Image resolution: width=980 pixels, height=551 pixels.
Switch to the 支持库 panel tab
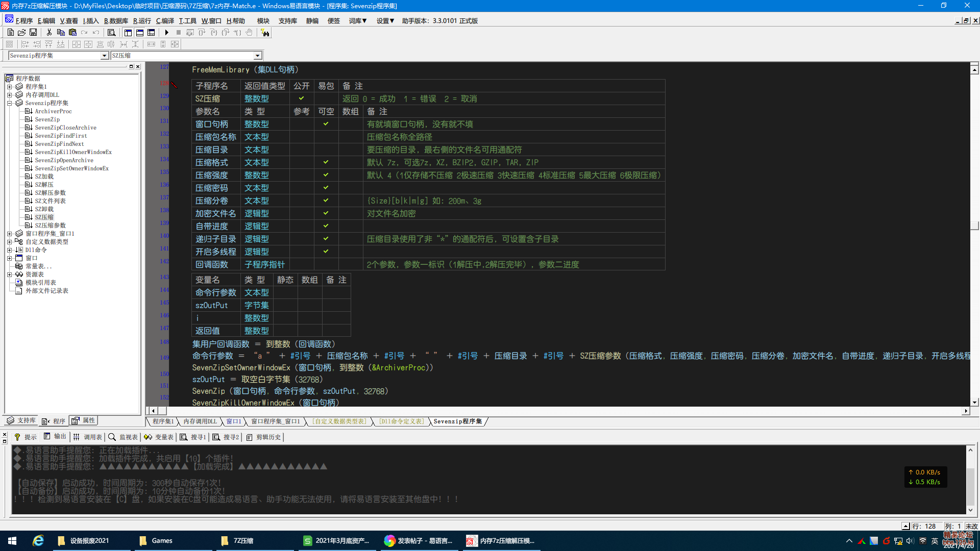click(21, 421)
